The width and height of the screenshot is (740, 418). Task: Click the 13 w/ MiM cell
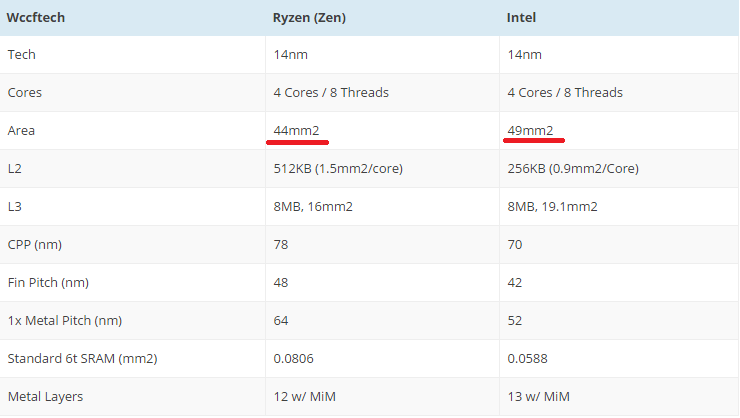coord(538,397)
